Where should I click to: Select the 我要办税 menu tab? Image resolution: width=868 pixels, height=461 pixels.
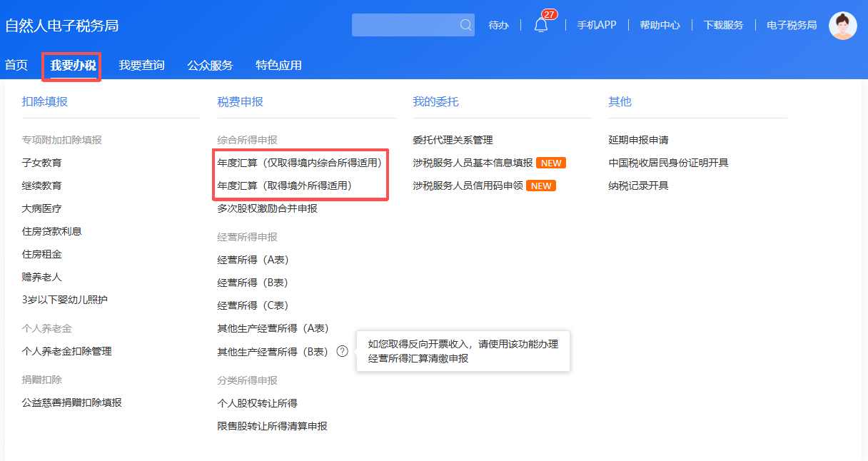72,66
